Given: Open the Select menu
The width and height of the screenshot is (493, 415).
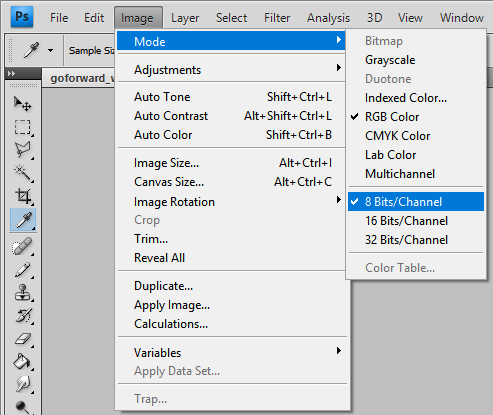Looking at the screenshot, I should tap(231, 18).
